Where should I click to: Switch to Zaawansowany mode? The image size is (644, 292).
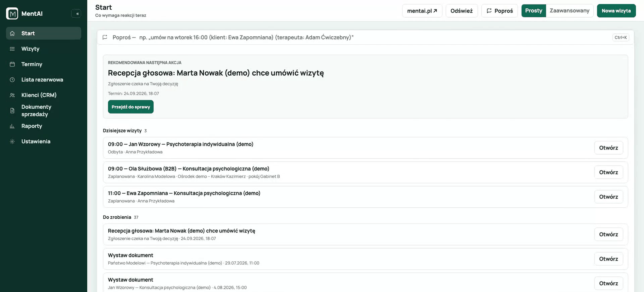coord(570,11)
